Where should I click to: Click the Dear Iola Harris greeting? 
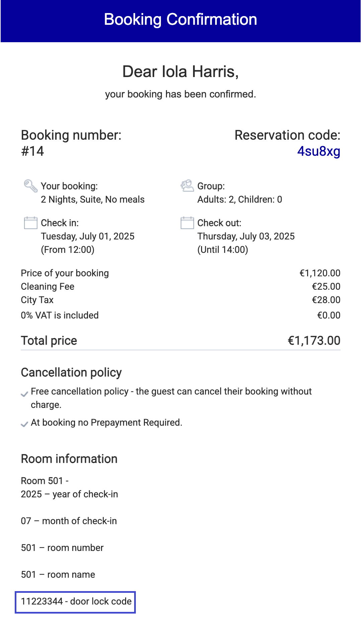pos(181,72)
